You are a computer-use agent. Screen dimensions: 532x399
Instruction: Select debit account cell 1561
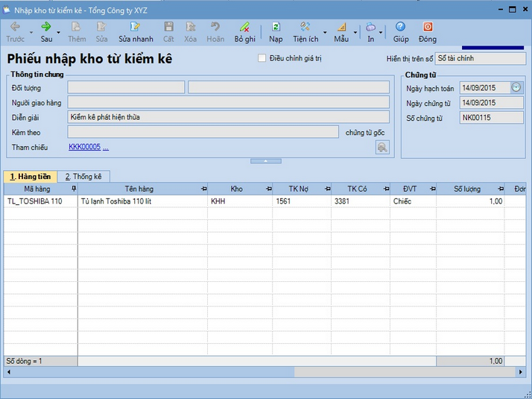click(x=302, y=201)
